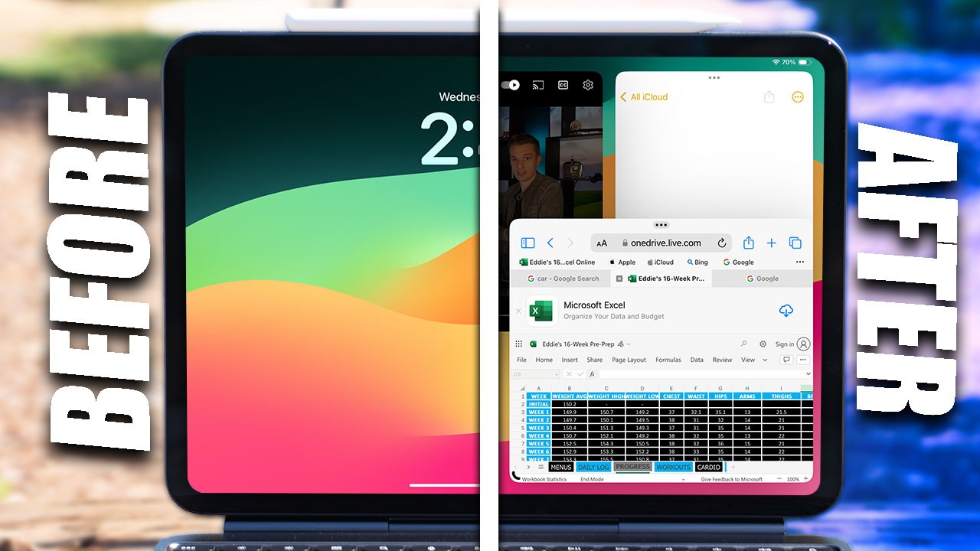Click Sign in on Excel Online
The image size is (980, 551).
pyautogui.click(x=792, y=344)
